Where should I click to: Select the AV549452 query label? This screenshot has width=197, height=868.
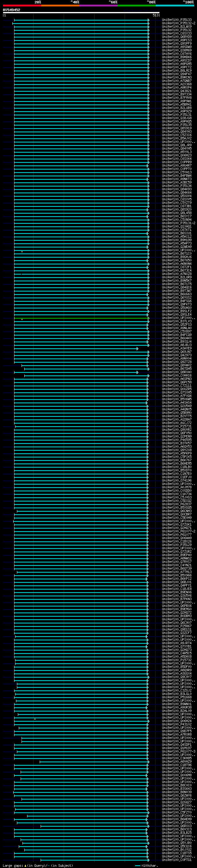[x=11, y=10]
